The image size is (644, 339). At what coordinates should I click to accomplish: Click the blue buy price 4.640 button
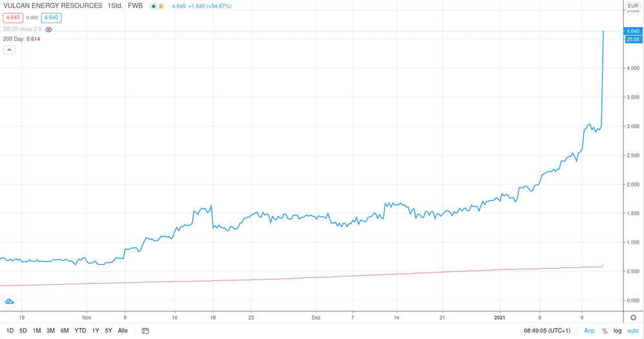(x=52, y=18)
